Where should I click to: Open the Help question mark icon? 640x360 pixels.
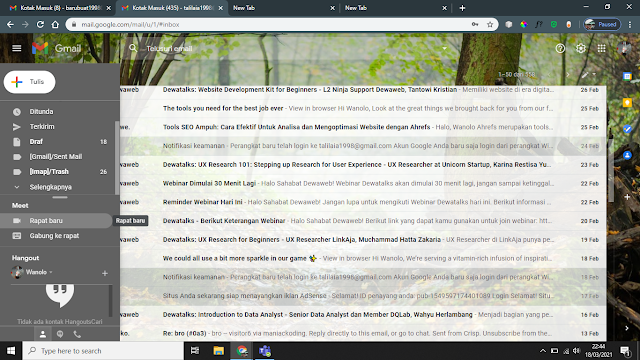coord(560,49)
